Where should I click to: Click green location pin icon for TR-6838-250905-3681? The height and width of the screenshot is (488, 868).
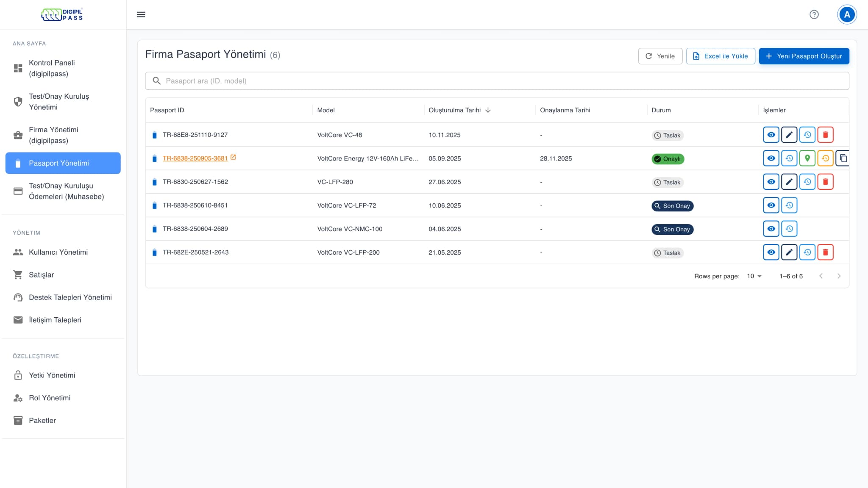[807, 158]
